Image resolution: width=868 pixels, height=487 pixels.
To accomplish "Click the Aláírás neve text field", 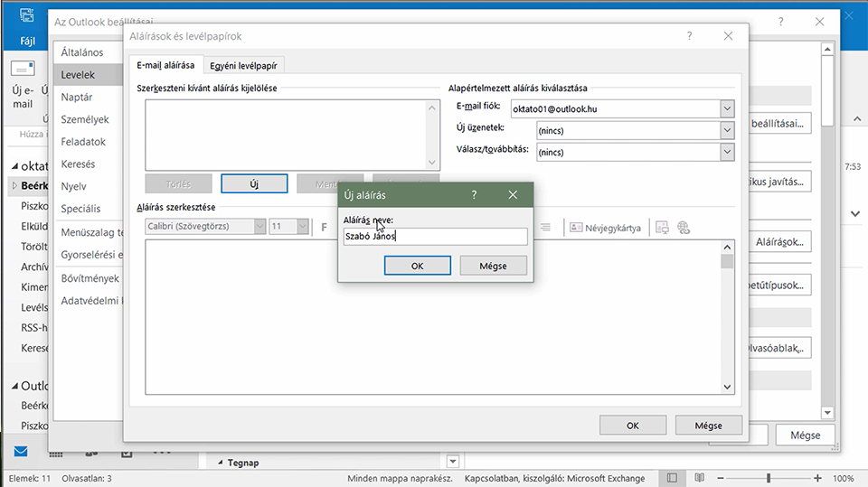I will pos(435,237).
